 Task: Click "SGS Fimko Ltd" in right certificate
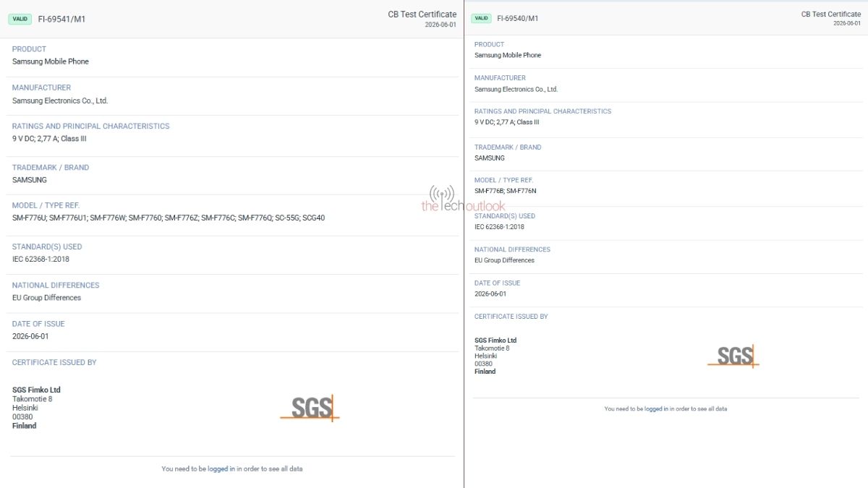tap(495, 341)
